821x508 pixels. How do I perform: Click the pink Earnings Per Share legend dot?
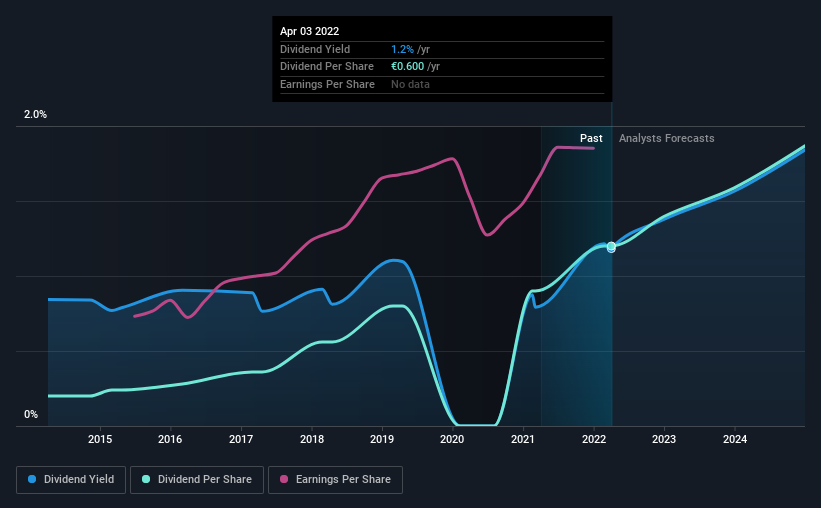tap(284, 479)
